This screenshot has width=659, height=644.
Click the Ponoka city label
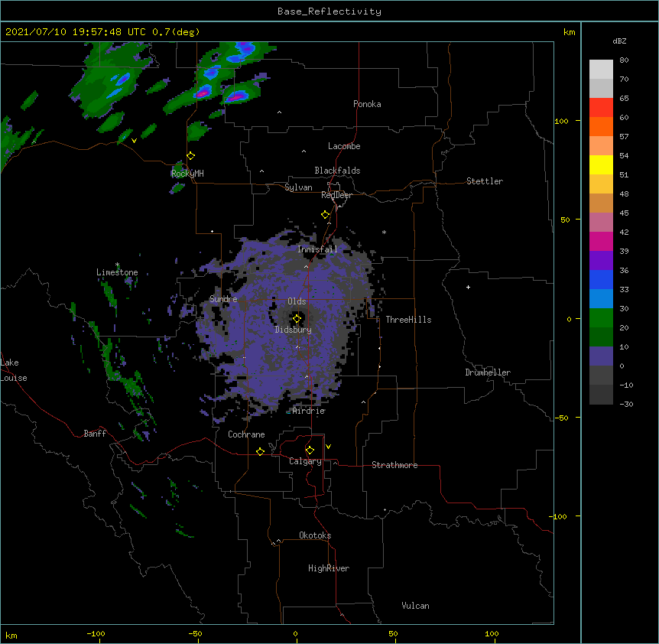[367, 104]
